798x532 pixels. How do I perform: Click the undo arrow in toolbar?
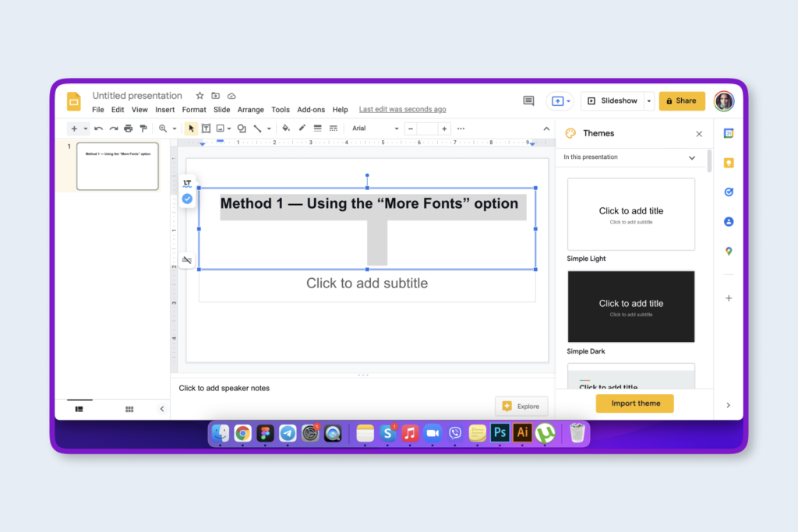pyautogui.click(x=98, y=129)
